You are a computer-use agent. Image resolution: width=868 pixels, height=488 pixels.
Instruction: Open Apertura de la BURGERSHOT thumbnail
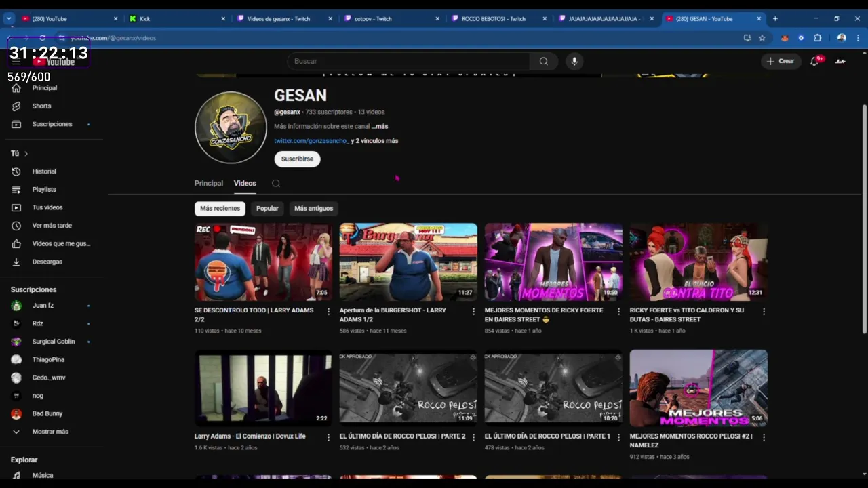[408, 262]
